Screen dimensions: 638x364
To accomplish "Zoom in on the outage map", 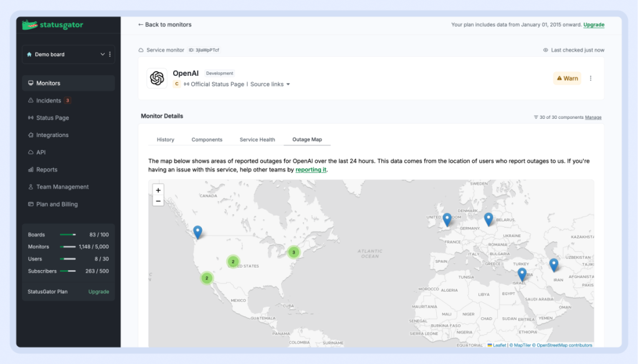I will tap(158, 190).
